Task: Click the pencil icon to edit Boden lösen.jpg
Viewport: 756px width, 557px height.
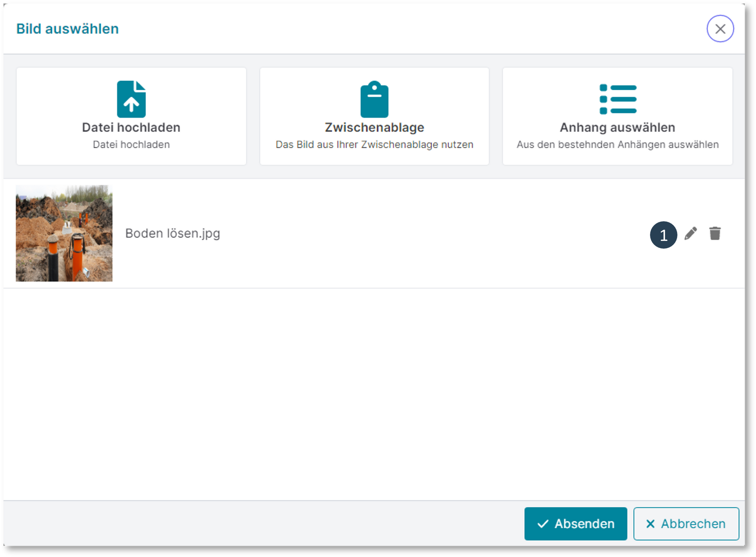Action: 691,233
